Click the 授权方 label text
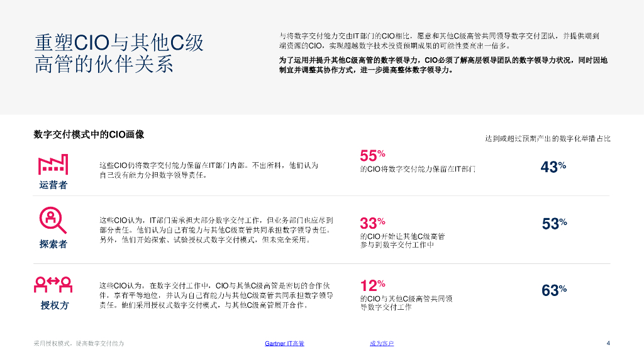 53,305
